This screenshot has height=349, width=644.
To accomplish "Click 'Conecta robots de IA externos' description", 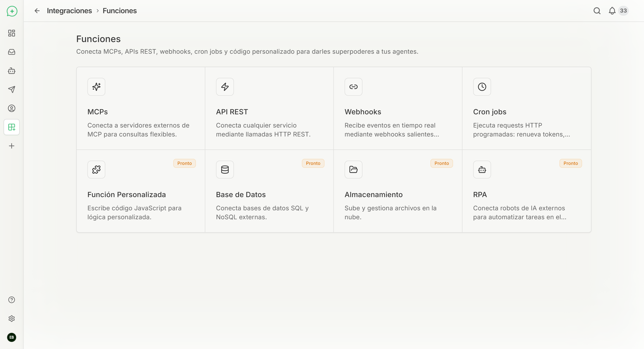I will (x=519, y=213).
